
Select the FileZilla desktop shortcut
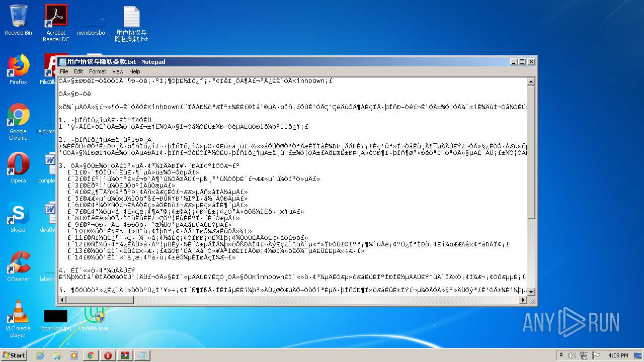coord(48,69)
